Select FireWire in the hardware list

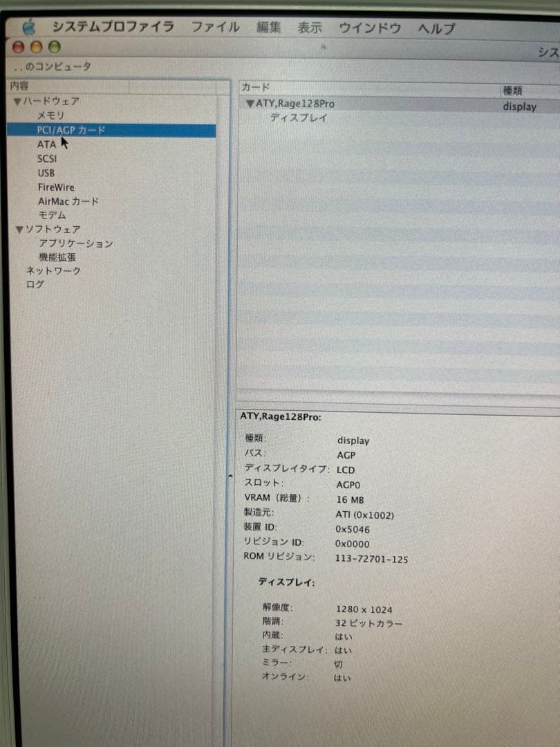click(x=56, y=187)
